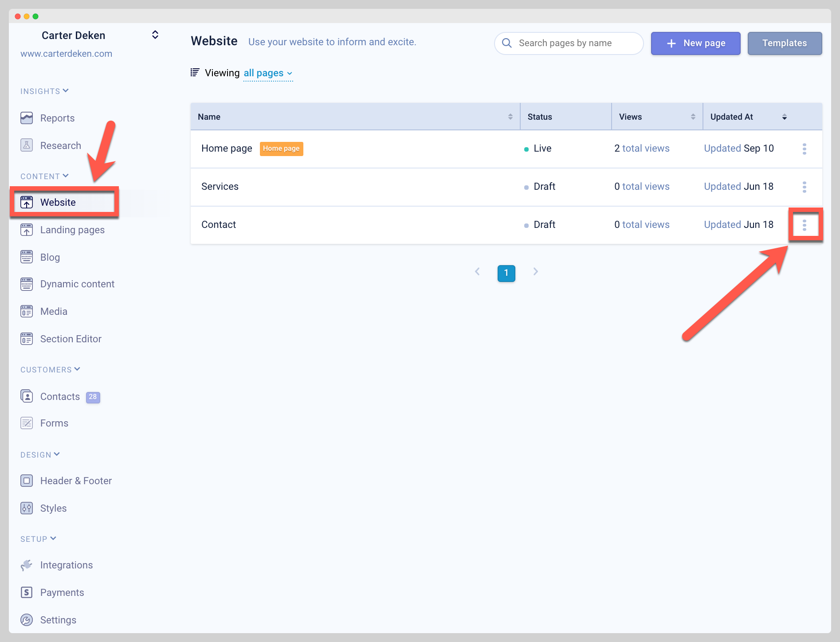Open the Contact row options menu
Screen dimensions: 840x642
coord(805,225)
